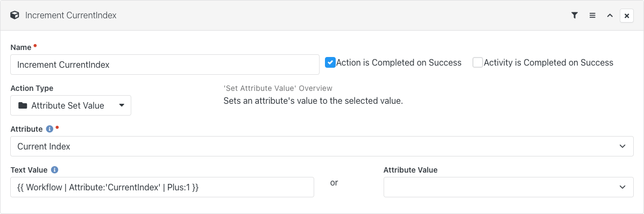The image size is (644, 214).
Task: Open the Attribute dropdown showing Current Index
Action: pos(322,146)
